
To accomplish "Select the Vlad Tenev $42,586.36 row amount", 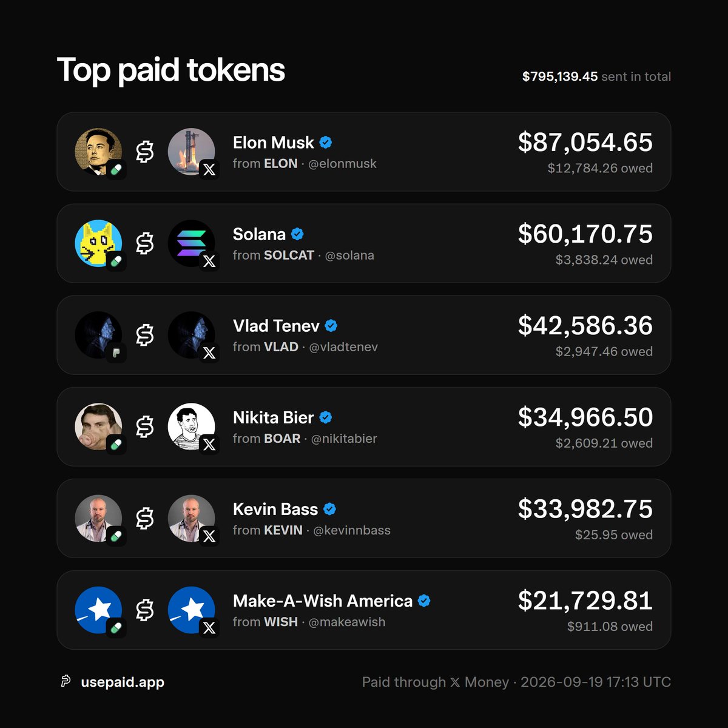I will tap(585, 326).
